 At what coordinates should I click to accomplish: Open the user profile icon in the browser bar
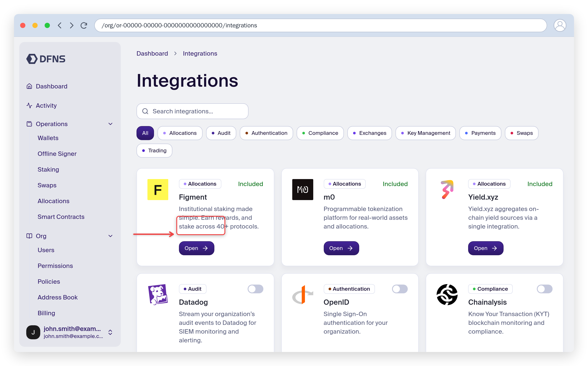(560, 25)
